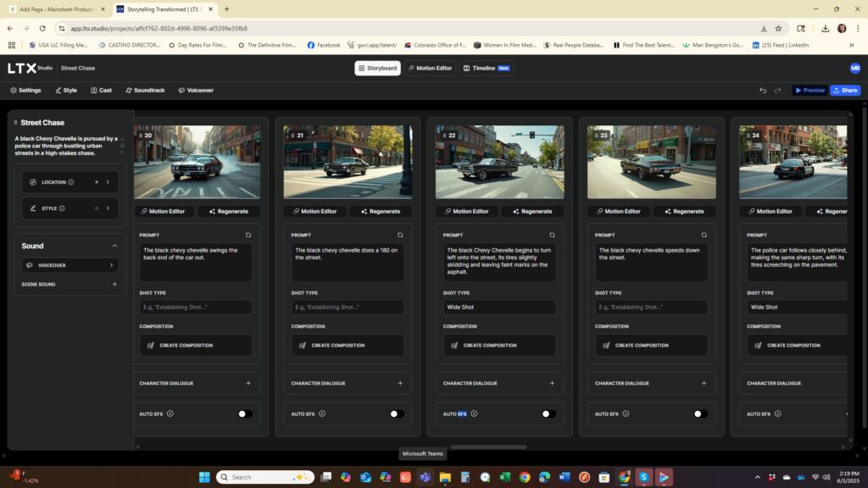Regenerate the image for shot 21
868x488 pixels.
381,211
